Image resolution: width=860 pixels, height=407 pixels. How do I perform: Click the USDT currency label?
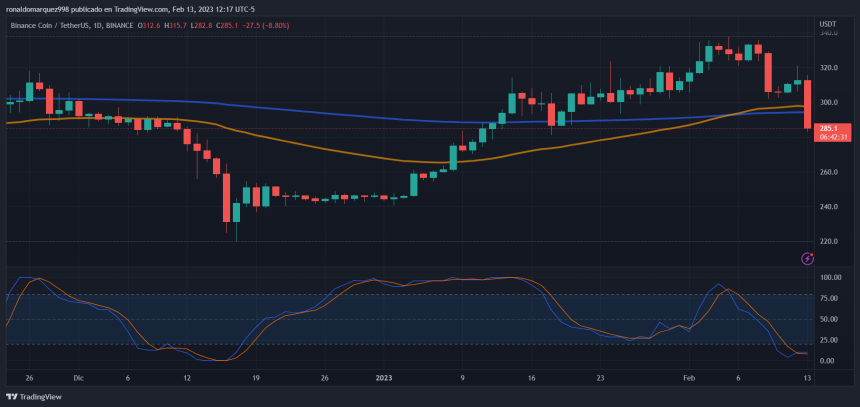[x=827, y=24]
